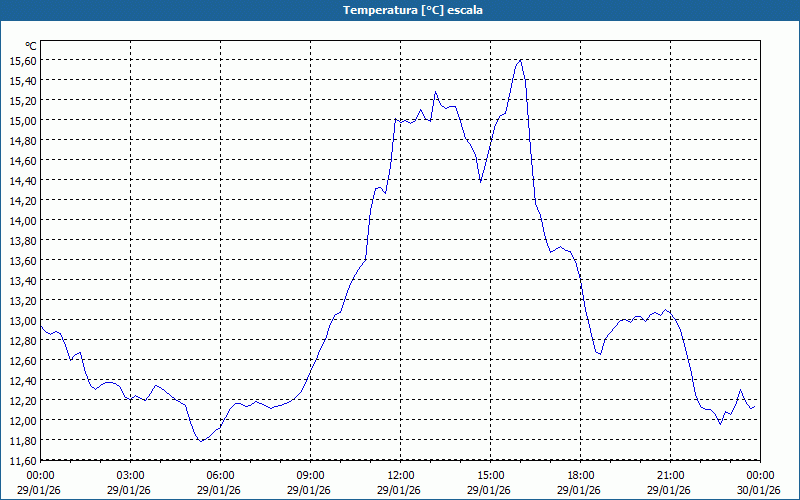Select the 12,40 y-axis label
The width and height of the screenshot is (800, 500).
(23, 381)
